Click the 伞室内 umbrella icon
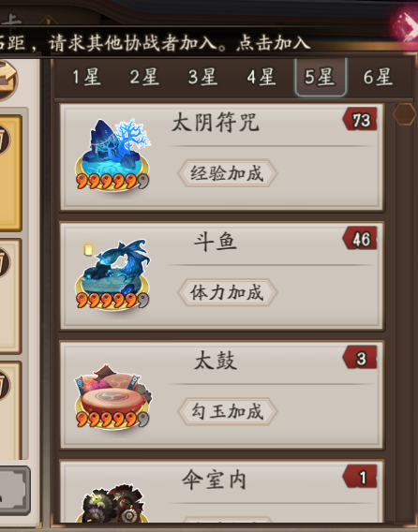The width and height of the screenshot is (418, 532). coord(112,504)
